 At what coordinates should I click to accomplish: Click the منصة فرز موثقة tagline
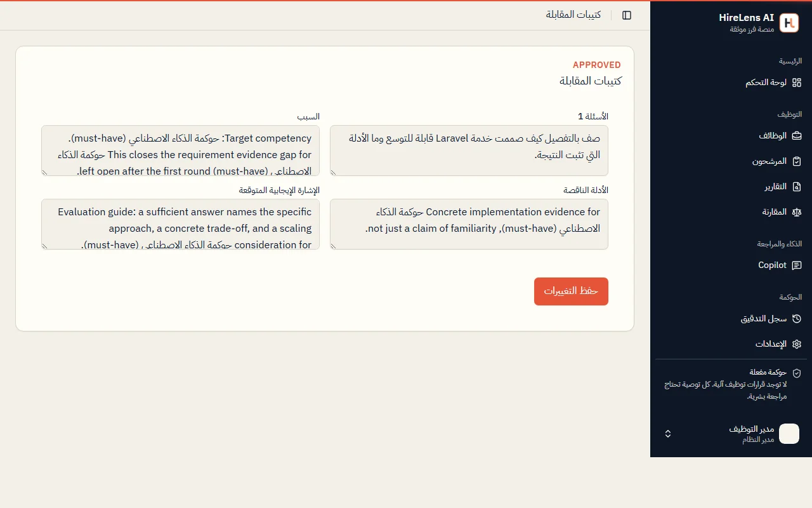pyautogui.click(x=752, y=29)
